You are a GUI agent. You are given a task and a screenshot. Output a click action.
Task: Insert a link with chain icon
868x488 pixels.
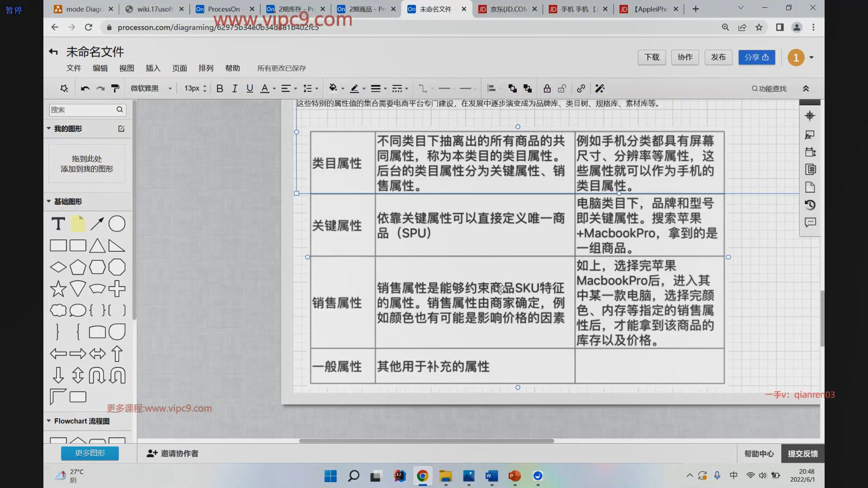coord(581,89)
